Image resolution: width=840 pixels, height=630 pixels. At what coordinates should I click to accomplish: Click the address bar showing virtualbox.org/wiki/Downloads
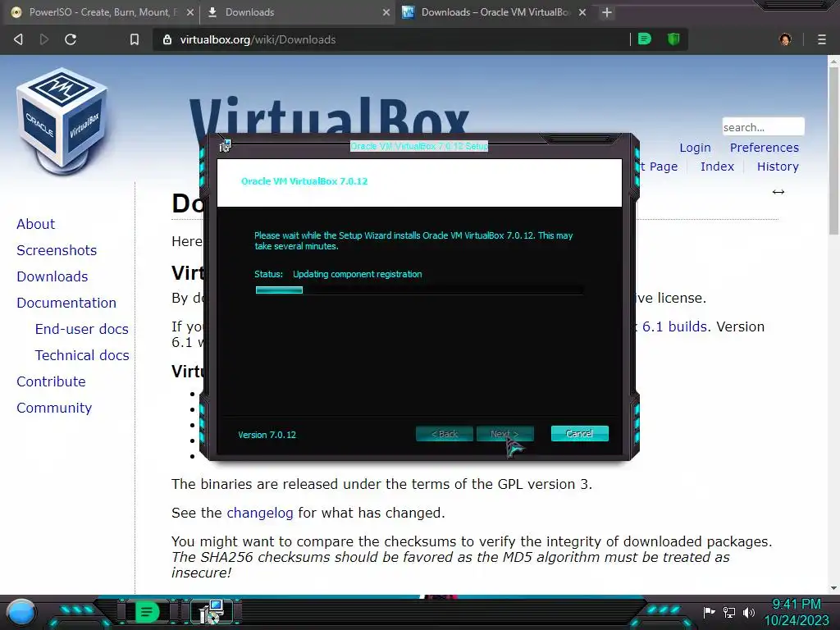click(391, 39)
